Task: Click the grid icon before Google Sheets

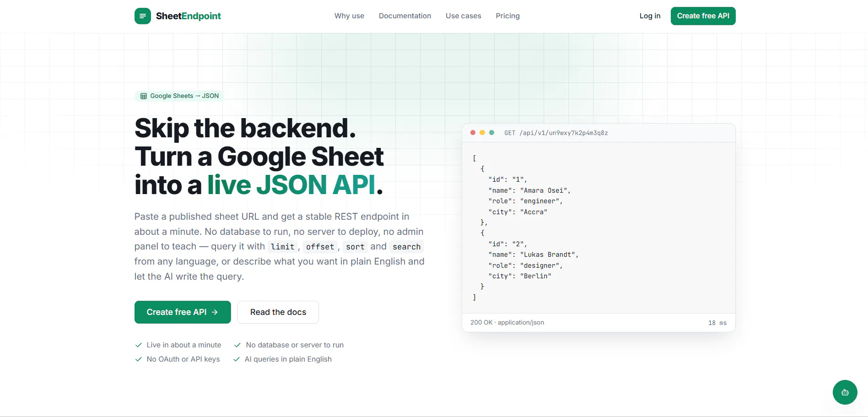Action: click(x=144, y=96)
